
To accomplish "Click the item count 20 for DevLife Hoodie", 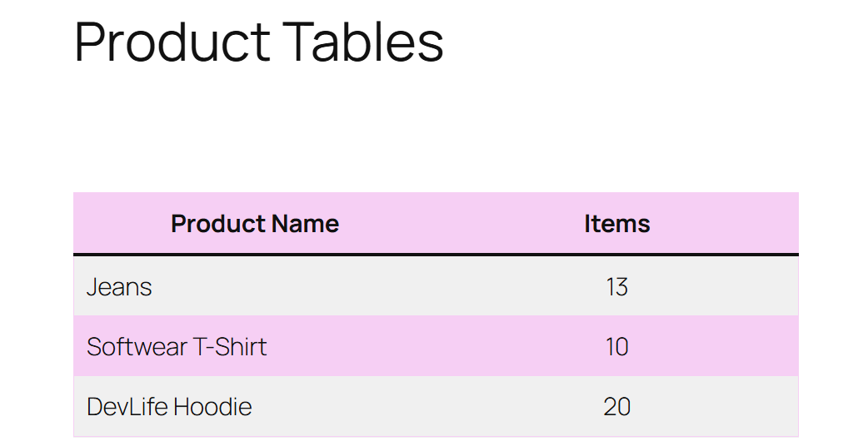I will 616,407.
